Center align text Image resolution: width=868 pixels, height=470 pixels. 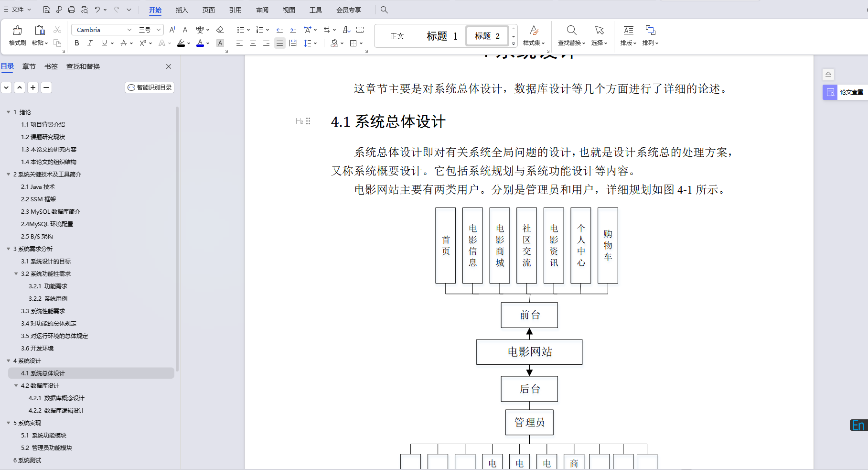point(253,43)
